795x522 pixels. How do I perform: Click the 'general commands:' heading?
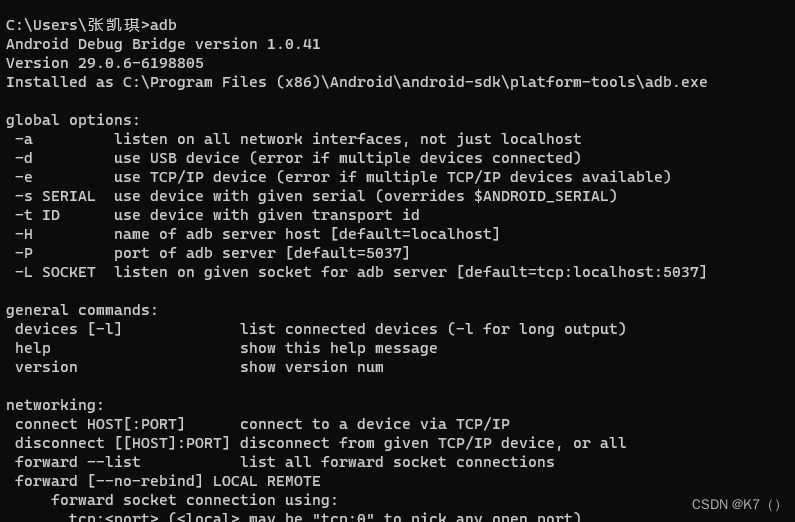tap(82, 310)
